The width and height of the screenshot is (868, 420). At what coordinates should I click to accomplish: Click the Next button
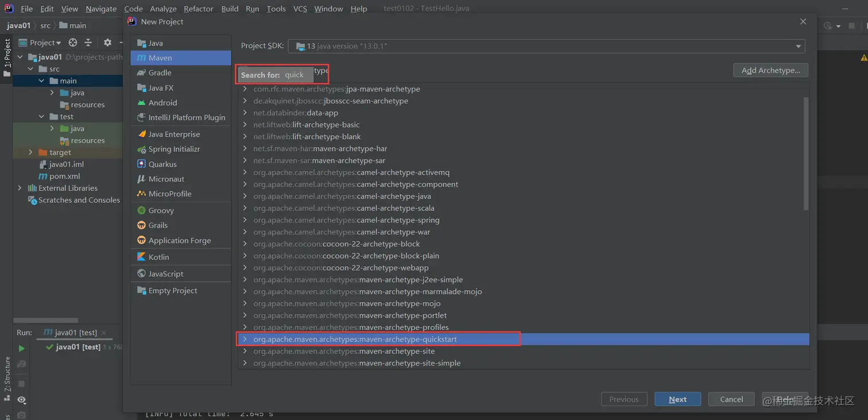[677, 399]
